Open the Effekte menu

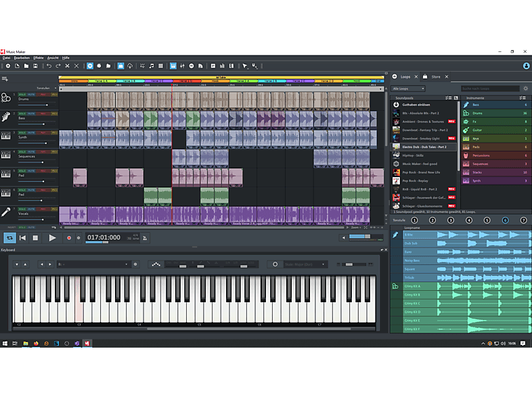coord(39,58)
